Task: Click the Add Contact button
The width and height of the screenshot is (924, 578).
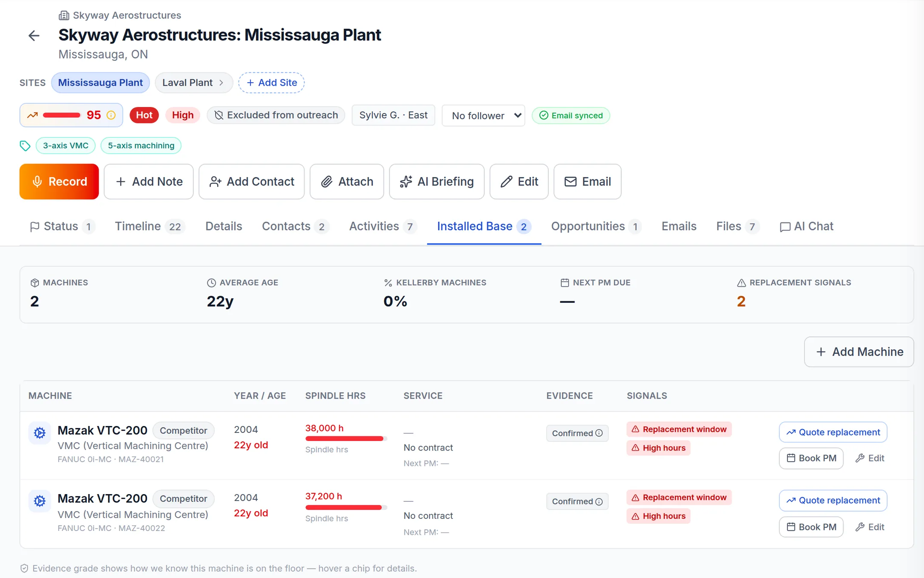Action: (x=252, y=182)
